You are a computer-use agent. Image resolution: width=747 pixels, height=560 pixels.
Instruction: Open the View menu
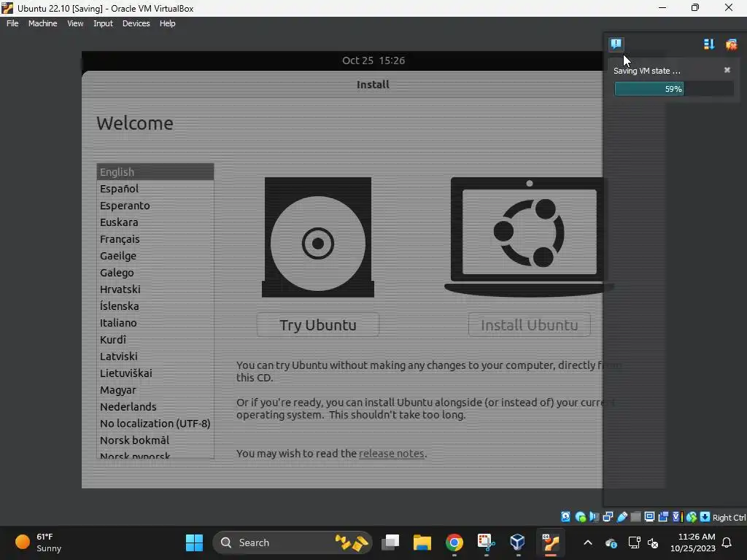coord(75,23)
